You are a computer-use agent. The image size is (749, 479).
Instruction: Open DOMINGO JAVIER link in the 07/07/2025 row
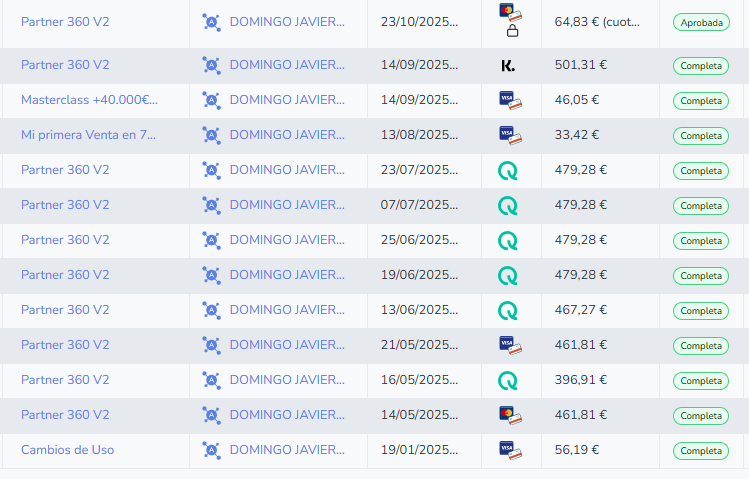tap(287, 205)
